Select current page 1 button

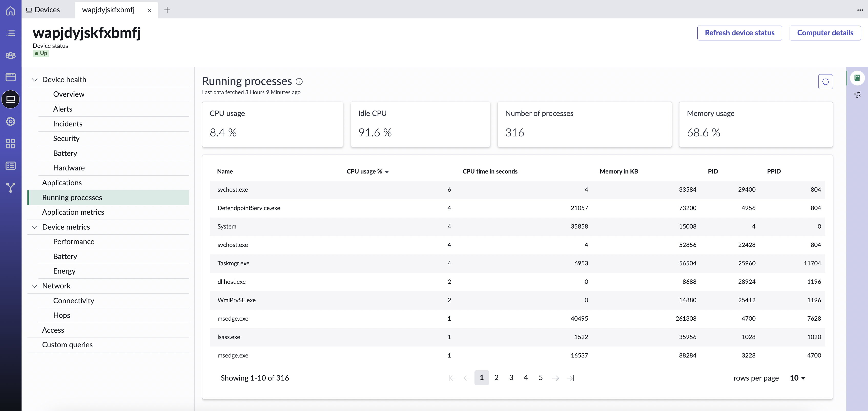pyautogui.click(x=481, y=378)
